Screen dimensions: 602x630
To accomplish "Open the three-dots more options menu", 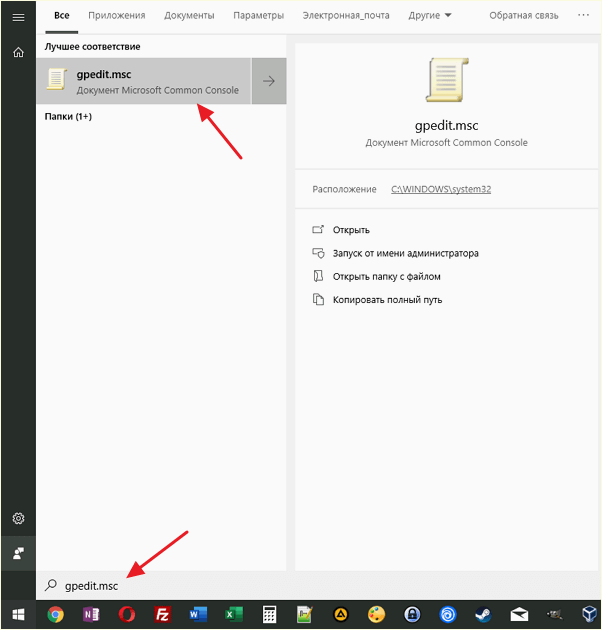I will [x=583, y=15].
